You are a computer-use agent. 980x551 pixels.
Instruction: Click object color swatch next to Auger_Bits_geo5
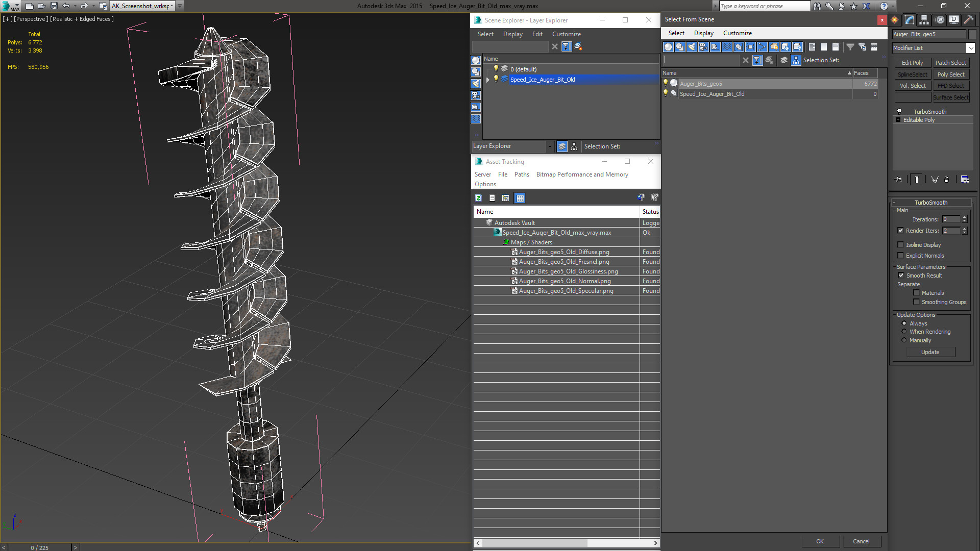972,34
